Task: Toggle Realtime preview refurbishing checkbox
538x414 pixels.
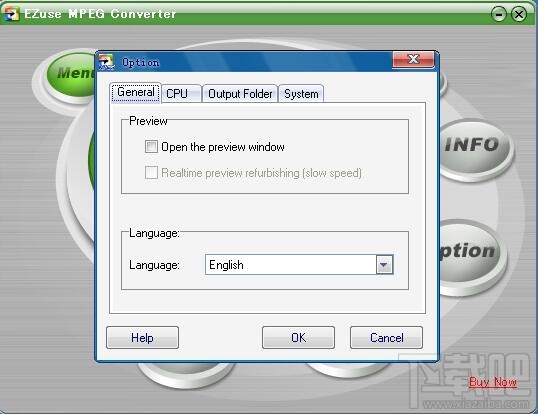Action: coord(151,173)
